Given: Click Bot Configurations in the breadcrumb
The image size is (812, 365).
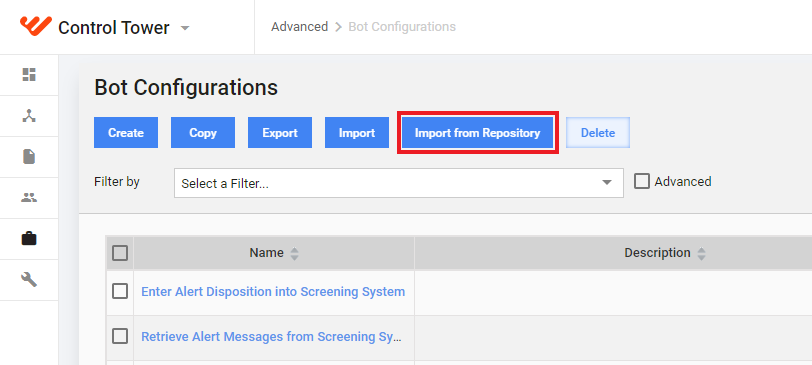Looking at the screenshot, I should click(x=402, y=26).
